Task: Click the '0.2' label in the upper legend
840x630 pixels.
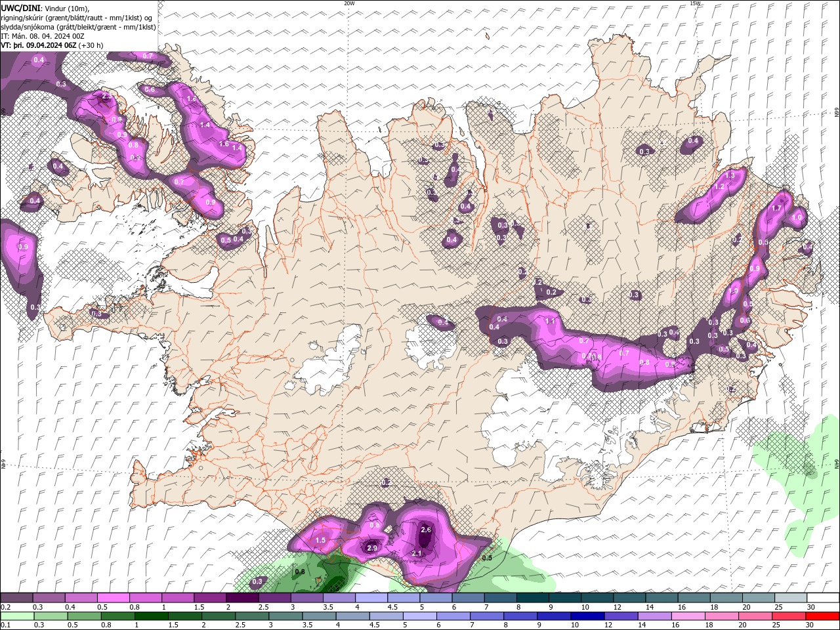Action: pyautogui.click(x=5, y=607)
